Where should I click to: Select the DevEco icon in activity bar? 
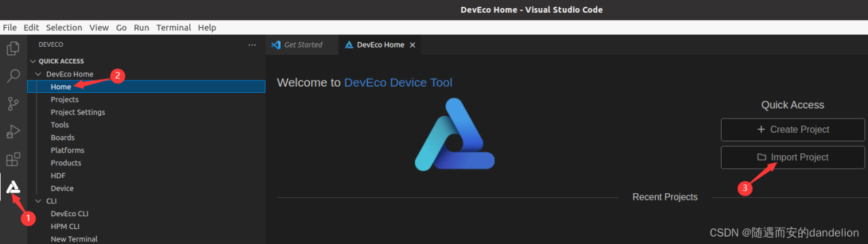(x=13, y=187)
